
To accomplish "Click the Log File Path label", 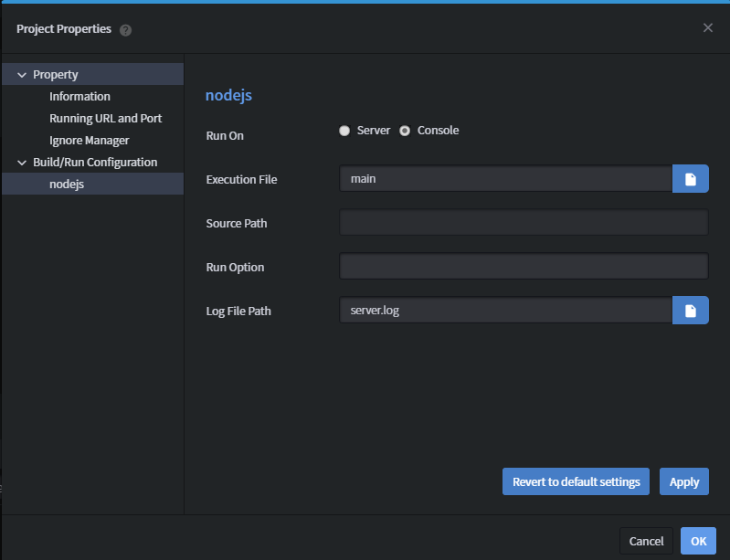I will (238, 311).
